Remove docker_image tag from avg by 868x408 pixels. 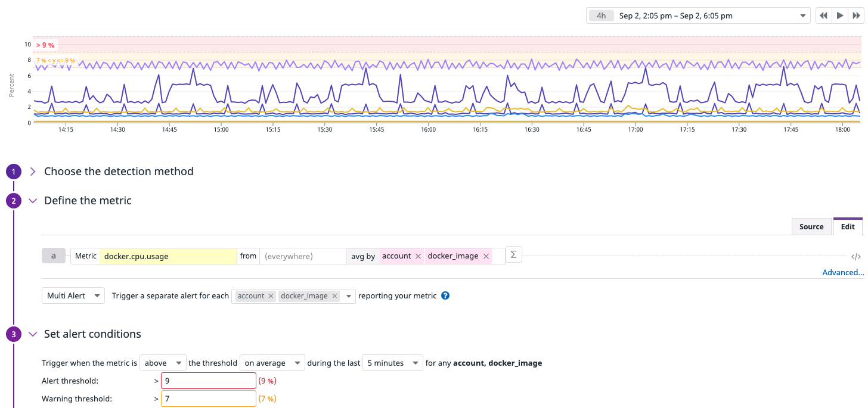point(486,256)
